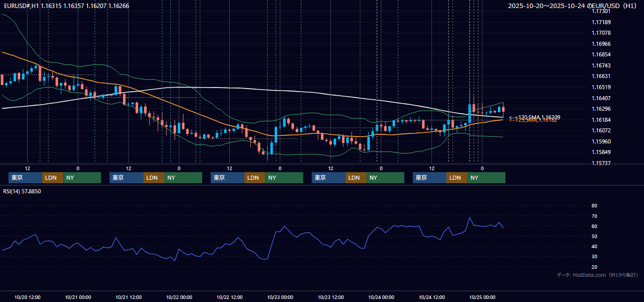Click the 1.17301 price axis label
This screenshot has width=644, height=302.
pyautogui.click(x=601, y=11)
